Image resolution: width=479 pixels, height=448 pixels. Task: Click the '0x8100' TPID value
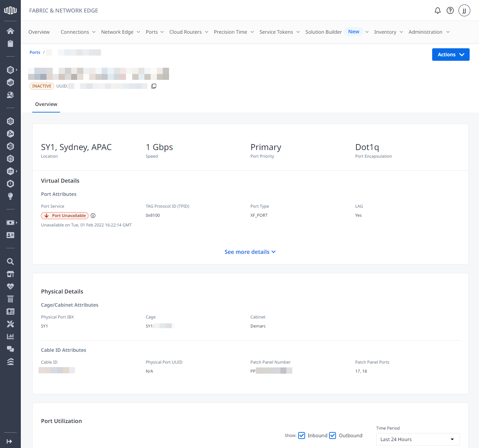coord(153,215)
